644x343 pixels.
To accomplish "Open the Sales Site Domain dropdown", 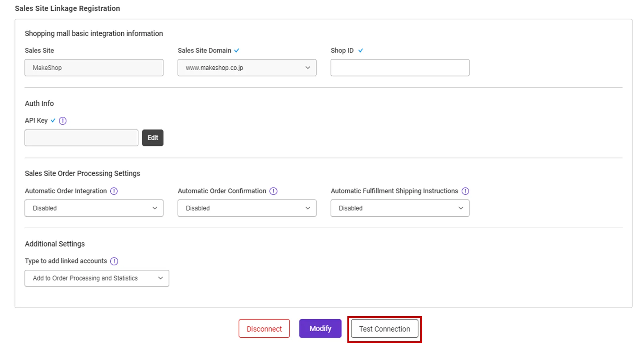I will 247,68.
